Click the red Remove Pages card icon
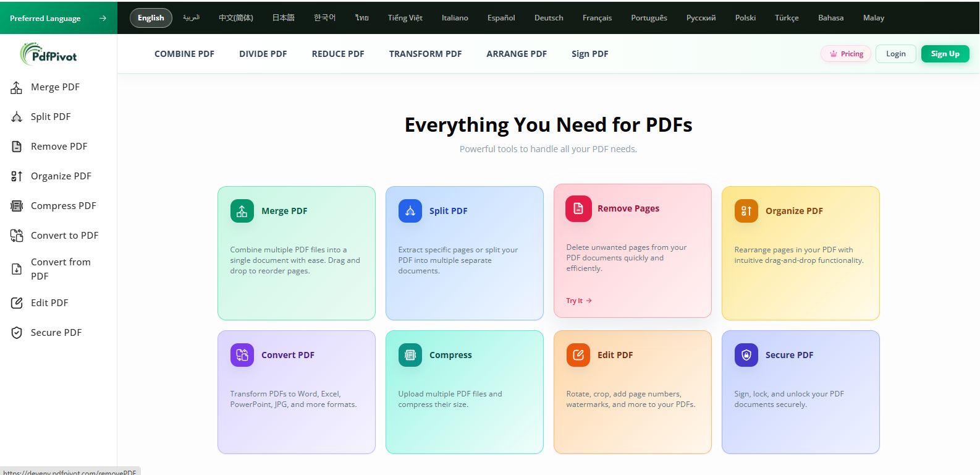 point(578,208)
